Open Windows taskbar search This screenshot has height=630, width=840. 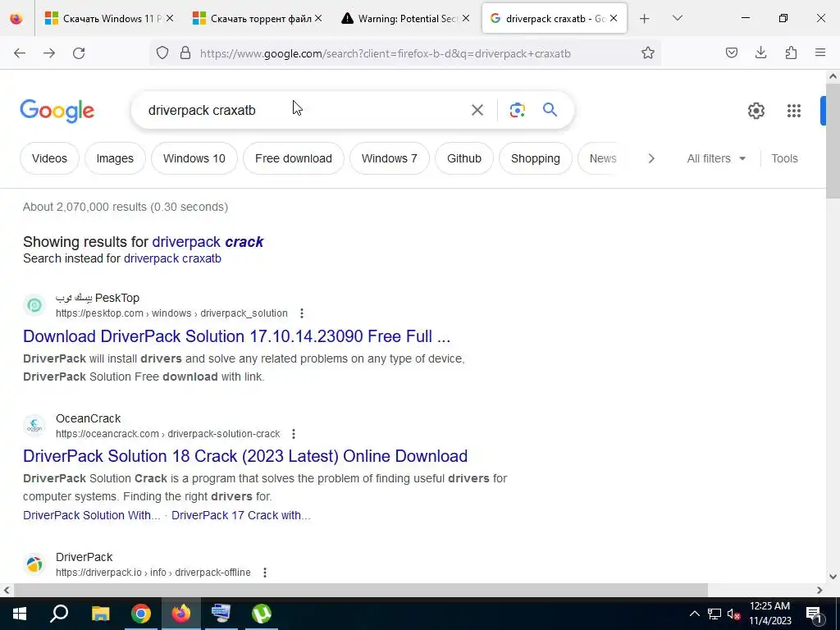point(59,614)
